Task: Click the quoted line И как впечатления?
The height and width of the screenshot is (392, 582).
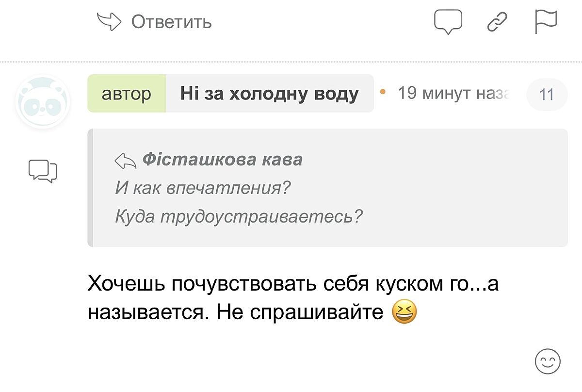Action: point(202,187)
